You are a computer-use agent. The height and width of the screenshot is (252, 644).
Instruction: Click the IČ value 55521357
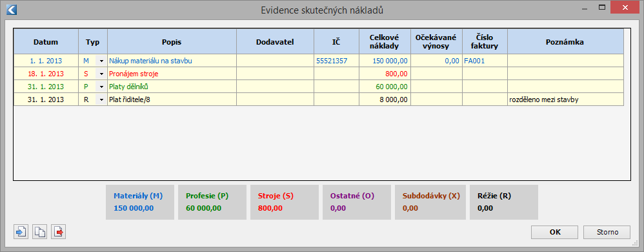tap(332, 61)
